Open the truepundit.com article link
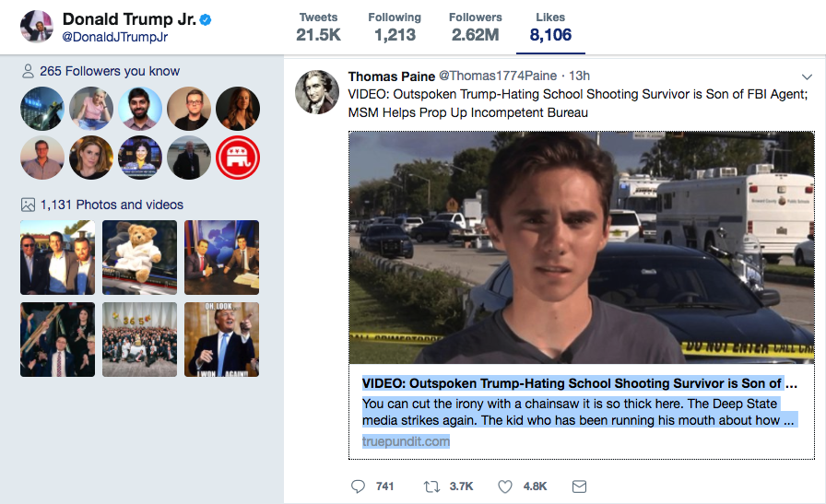Screen dimensions: 826x504 pos(407,441)
